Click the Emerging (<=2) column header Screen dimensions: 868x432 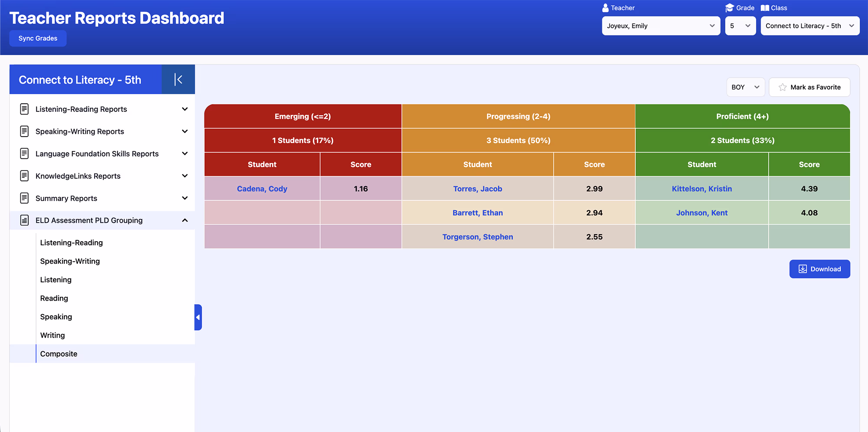click(303, 116)
